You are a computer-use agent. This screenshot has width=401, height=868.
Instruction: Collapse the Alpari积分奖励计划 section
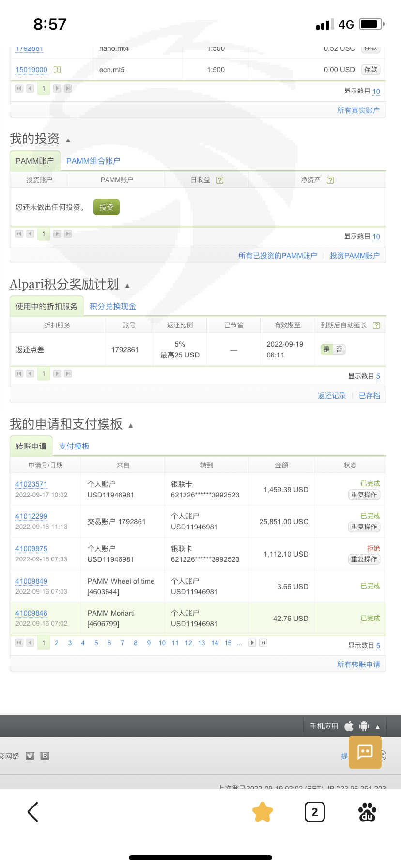127,286
